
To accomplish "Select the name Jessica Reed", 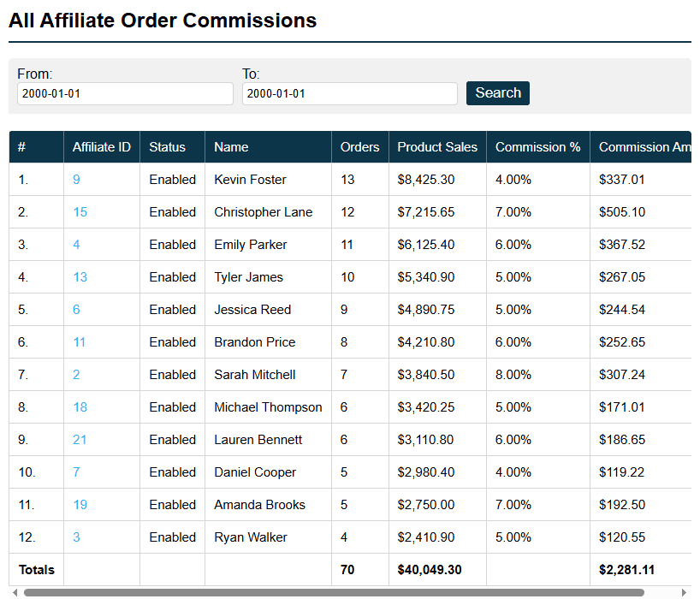I will point(252,310).
